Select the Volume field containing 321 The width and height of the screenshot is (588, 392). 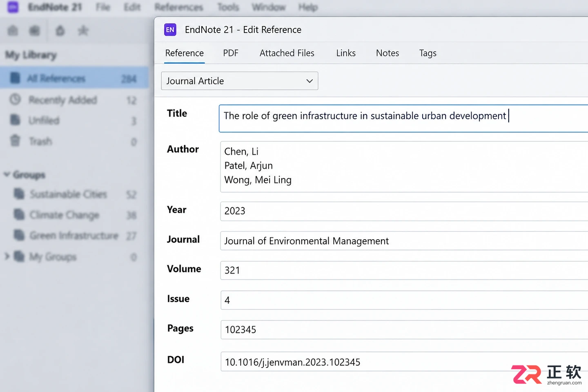(404, 270)
